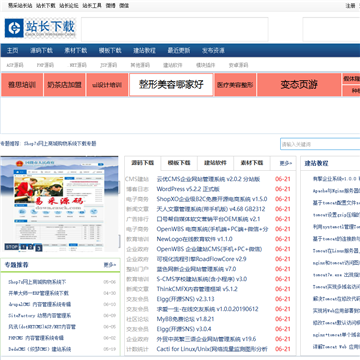
Task: Jump to slideshow slide 3
Action: click(39, 248)
